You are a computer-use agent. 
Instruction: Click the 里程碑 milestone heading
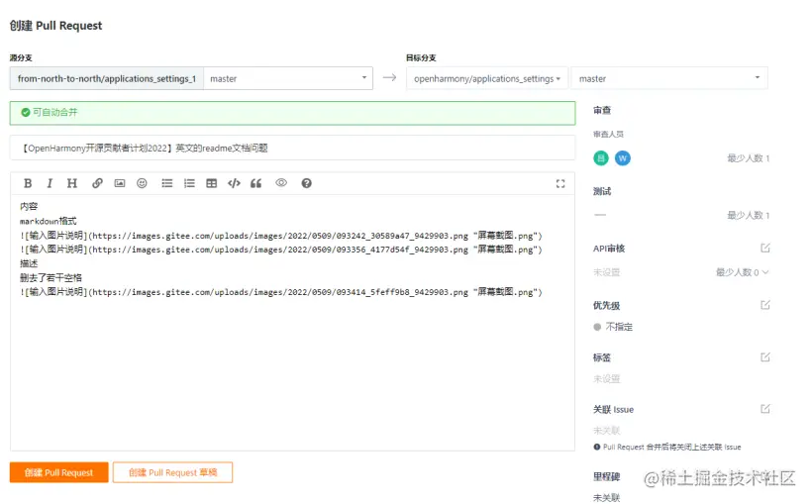point(606,476)
